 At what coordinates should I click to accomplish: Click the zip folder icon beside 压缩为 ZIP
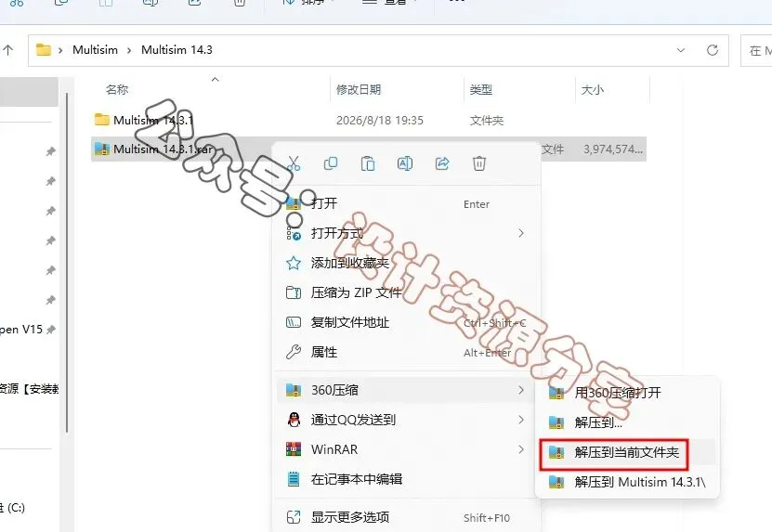[294, 292]
